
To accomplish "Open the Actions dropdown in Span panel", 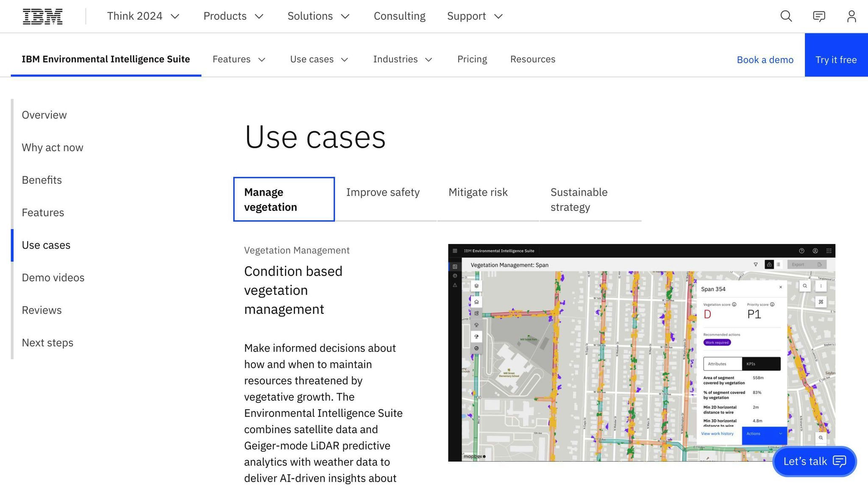I will [764, 435].
